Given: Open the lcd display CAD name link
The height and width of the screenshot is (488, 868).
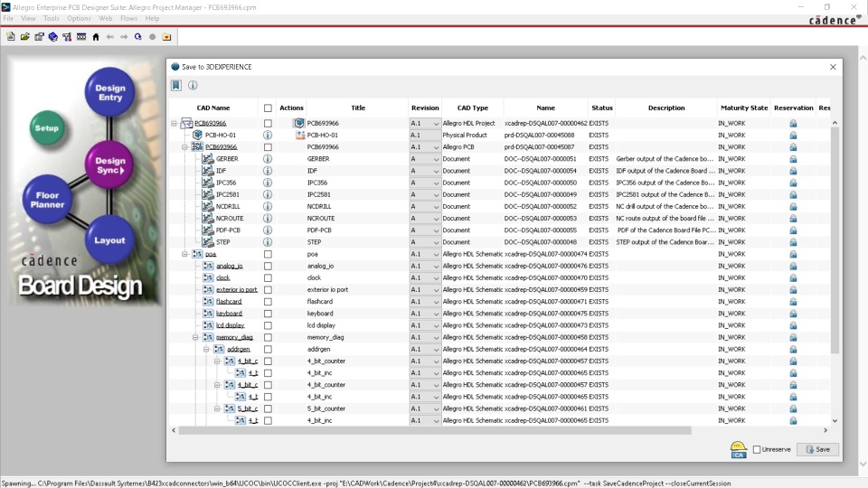Looking at the screenshot, I should tap(231, 325).
